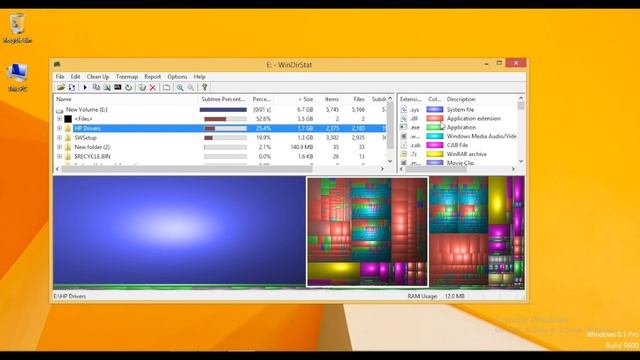Click the folder icon of $RECYCLE.BIN row
Image resolution: width=640 pixels, height=360 pixels.
(x=68, y=156)
